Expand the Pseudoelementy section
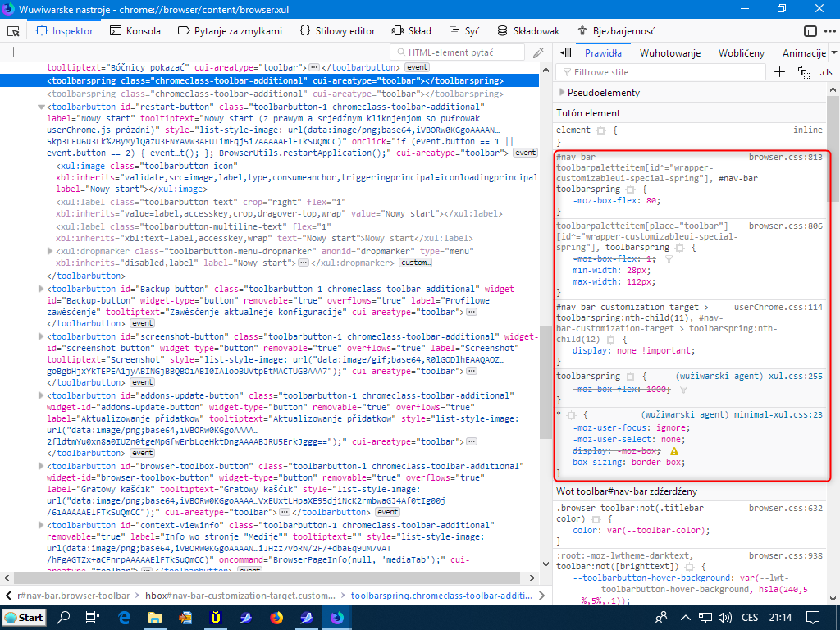The image size is (840, 630). (562, 93)
